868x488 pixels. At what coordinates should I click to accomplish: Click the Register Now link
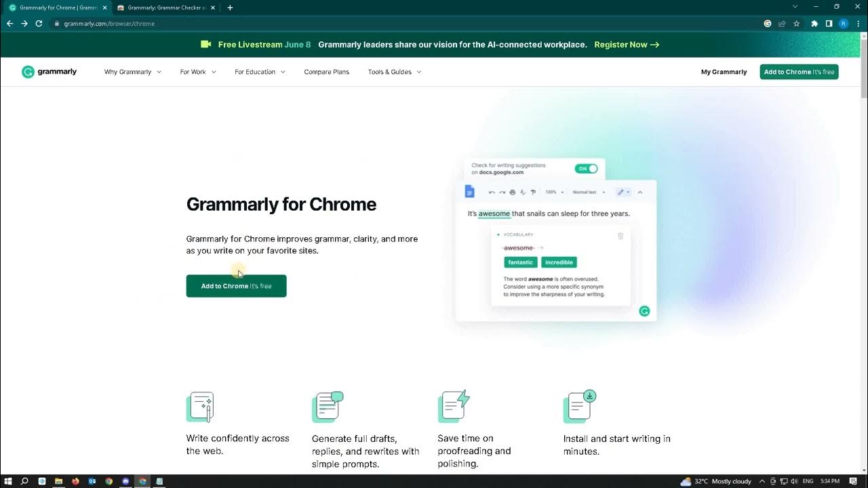(x=627, y=45)
